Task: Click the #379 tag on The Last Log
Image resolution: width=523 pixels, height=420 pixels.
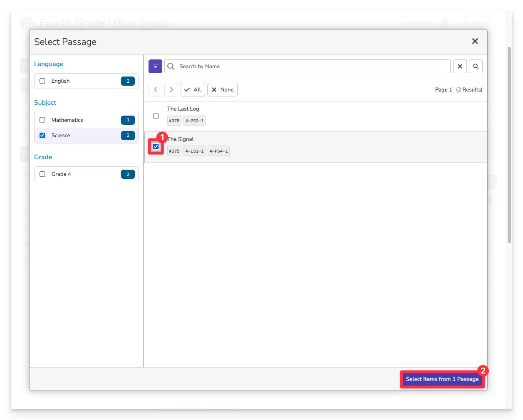Action: click(x=174, y=121)
